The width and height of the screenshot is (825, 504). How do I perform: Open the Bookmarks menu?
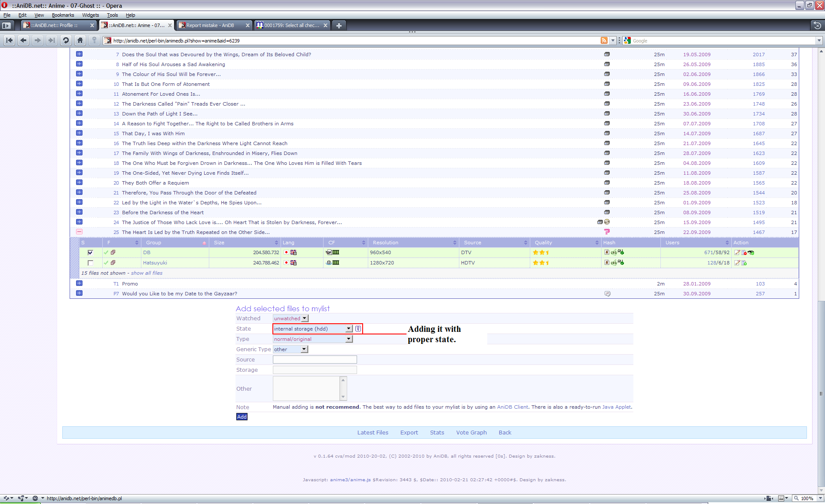coord(63,15)
